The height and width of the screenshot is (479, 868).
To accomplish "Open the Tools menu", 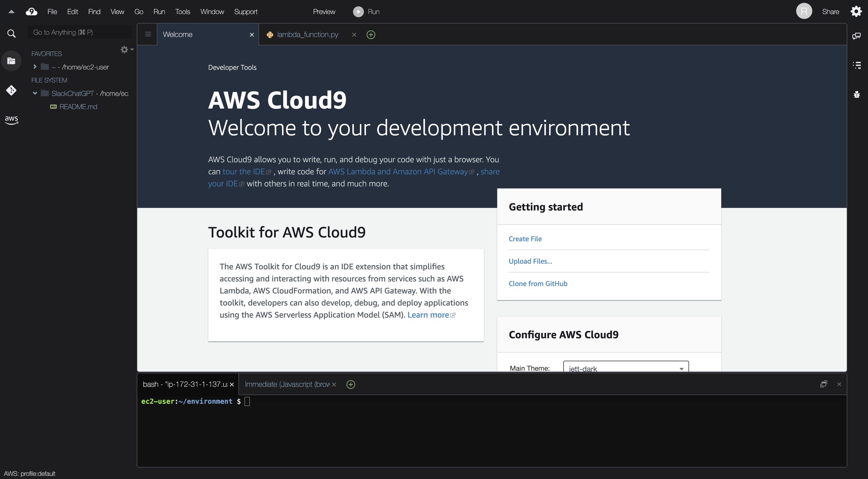I will click(182, 12).
